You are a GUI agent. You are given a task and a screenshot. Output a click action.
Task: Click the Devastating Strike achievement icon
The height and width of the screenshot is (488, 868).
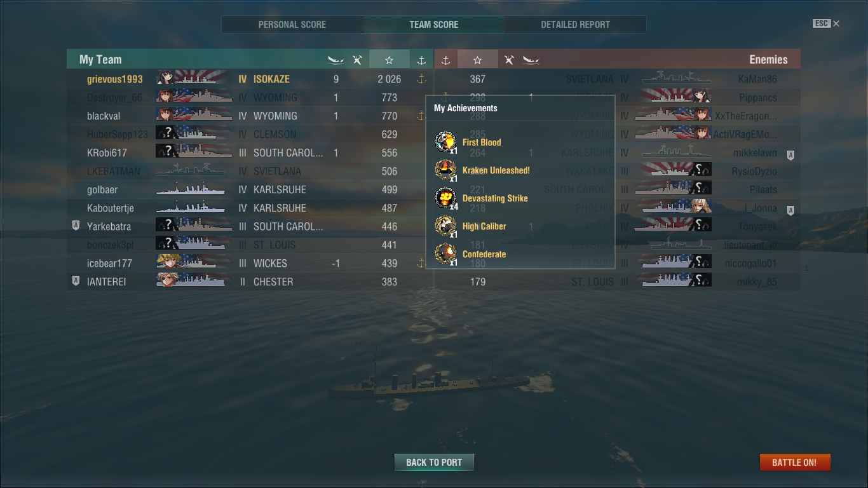[445, 198]
